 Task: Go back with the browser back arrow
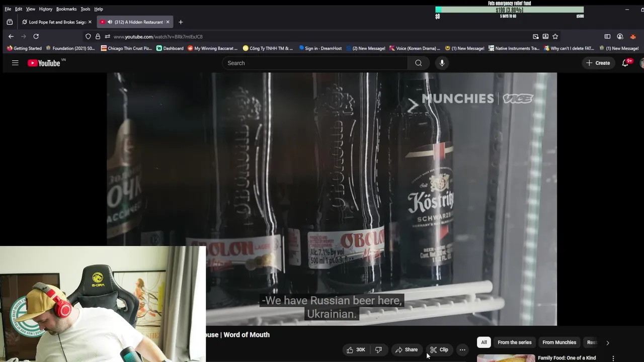click(11, 36)
